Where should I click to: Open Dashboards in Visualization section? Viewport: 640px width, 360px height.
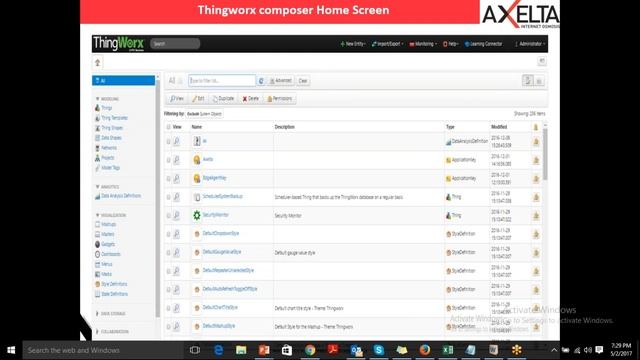tap(108, 254)
